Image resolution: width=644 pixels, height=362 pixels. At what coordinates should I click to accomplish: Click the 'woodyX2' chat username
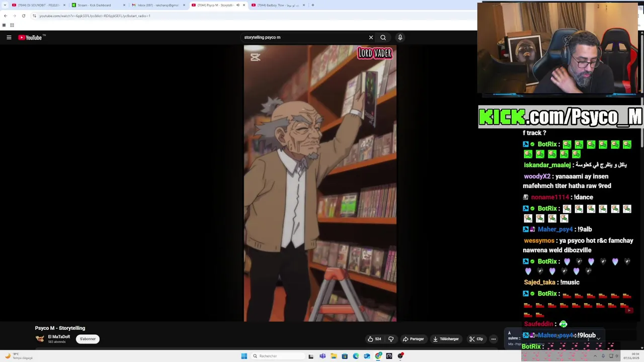(x=537, y=176)
